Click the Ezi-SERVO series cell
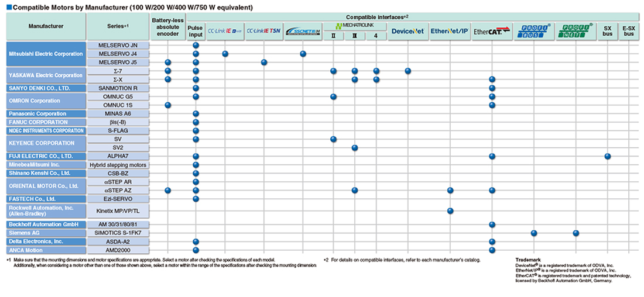The width and height of the screenshot is (644, 297). [118, 199]
